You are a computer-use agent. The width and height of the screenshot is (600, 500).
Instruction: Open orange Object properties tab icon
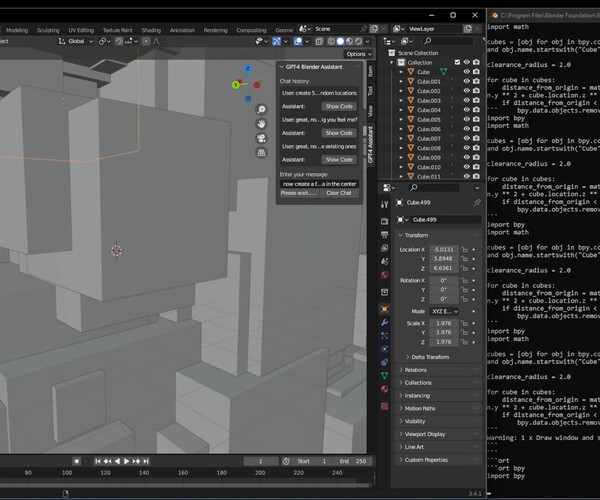(385, 309)
